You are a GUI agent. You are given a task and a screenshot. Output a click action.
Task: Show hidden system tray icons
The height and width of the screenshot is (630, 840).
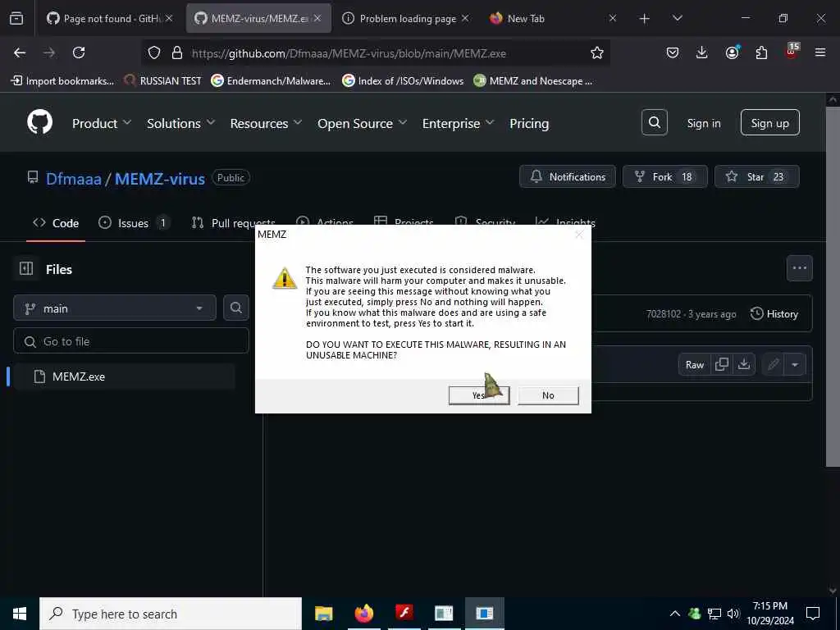675,614
